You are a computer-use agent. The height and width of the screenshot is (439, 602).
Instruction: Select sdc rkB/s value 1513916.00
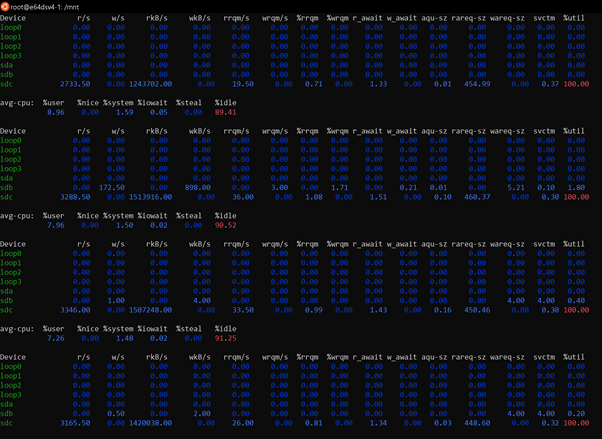coord(150,197)
